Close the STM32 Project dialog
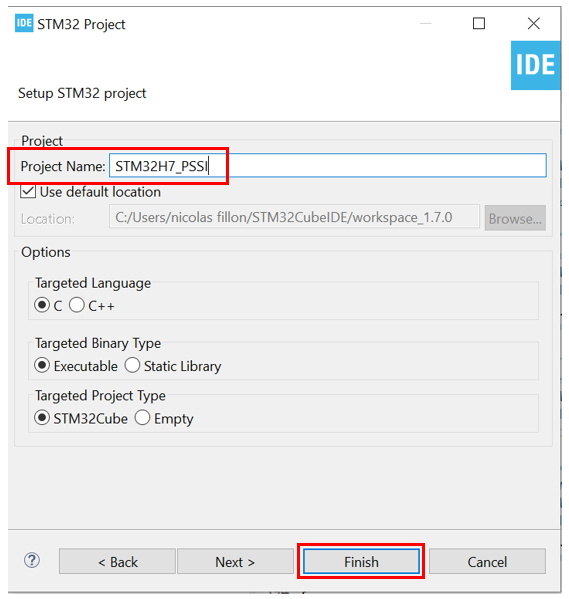Viewport: 569px width, 599px height. pyautogui.click(x=533, y=23)
